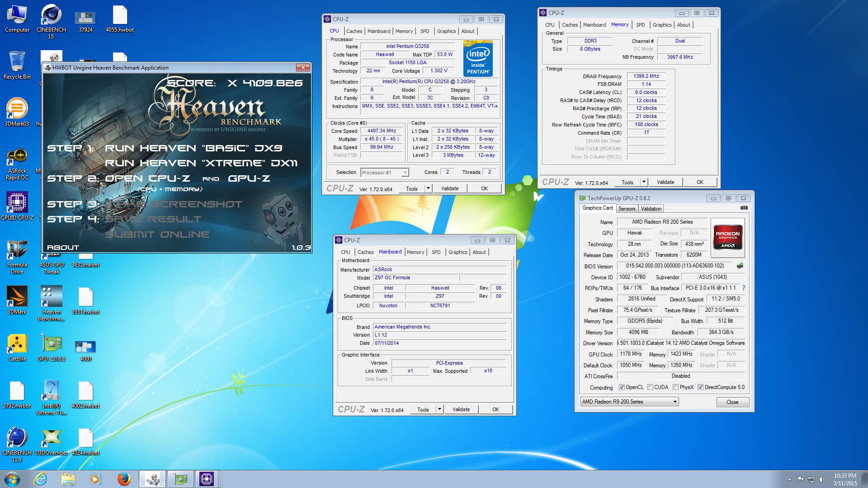Open Validation tab in GPU-Z

click(651, 209)
